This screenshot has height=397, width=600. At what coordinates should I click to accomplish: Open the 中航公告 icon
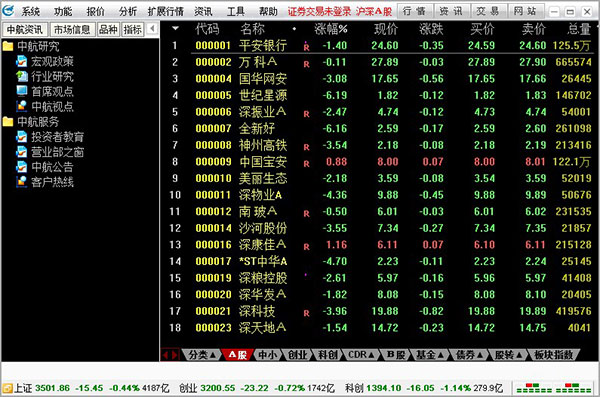[21, 167]
